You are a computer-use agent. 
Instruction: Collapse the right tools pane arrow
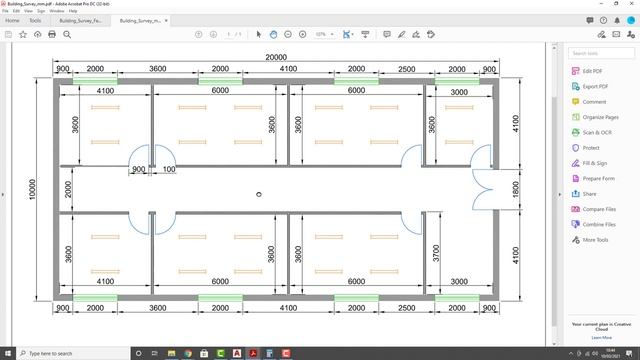pos(560,194)
